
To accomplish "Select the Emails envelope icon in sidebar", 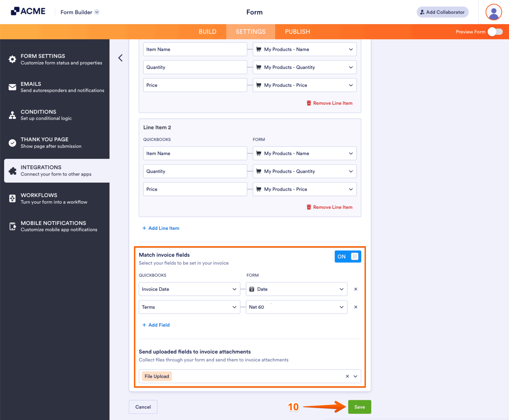I will pyautogui.click(x=12, y=87).
